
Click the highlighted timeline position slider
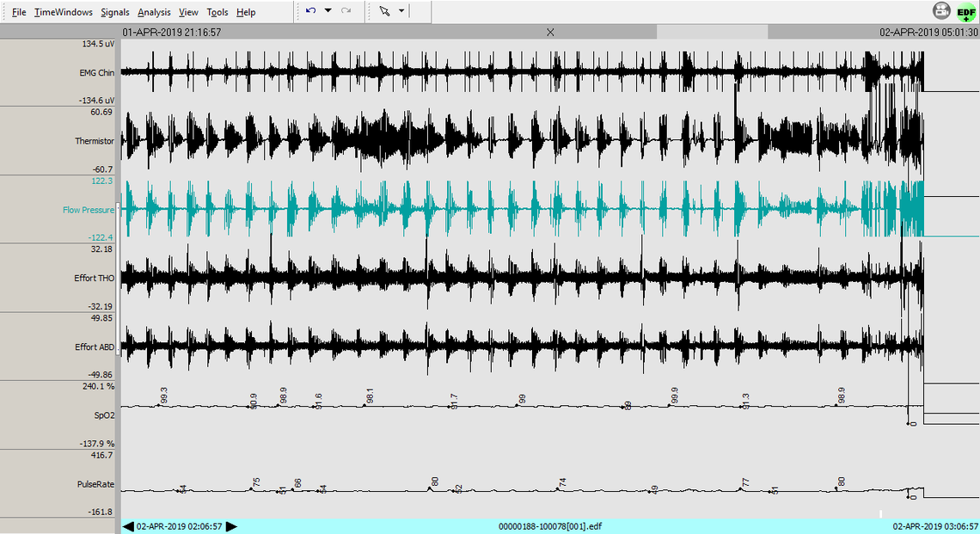tap(712, 32)
